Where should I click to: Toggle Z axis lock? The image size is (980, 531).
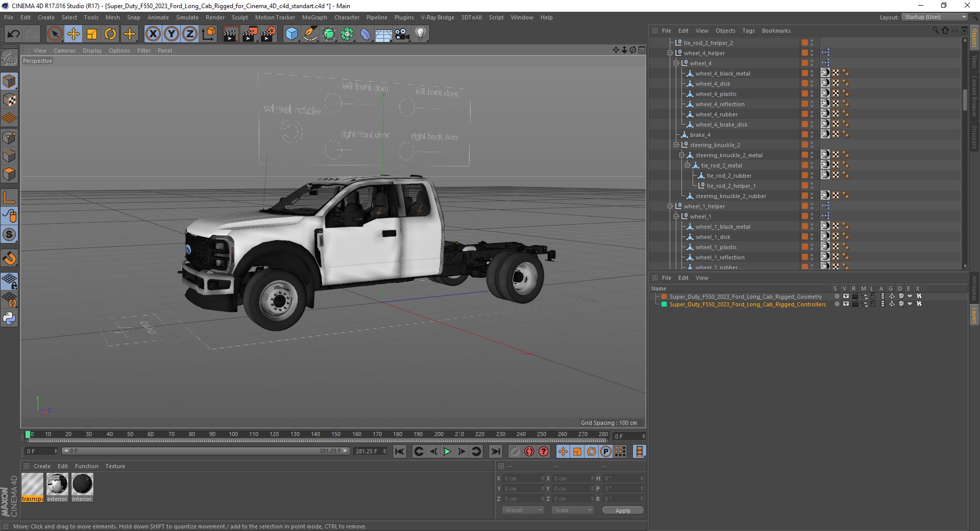coord(189,34)
